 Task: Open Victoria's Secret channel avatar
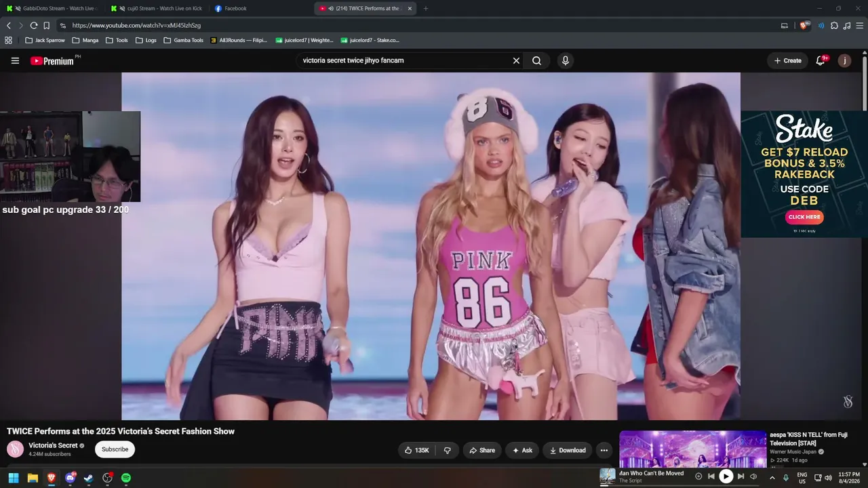click(x=15, y=449)
